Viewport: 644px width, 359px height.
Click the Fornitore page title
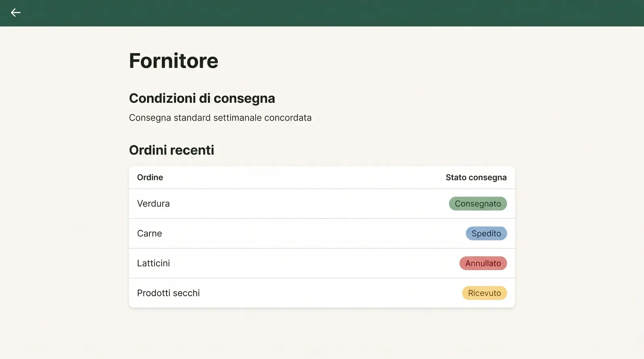(173, 61)
